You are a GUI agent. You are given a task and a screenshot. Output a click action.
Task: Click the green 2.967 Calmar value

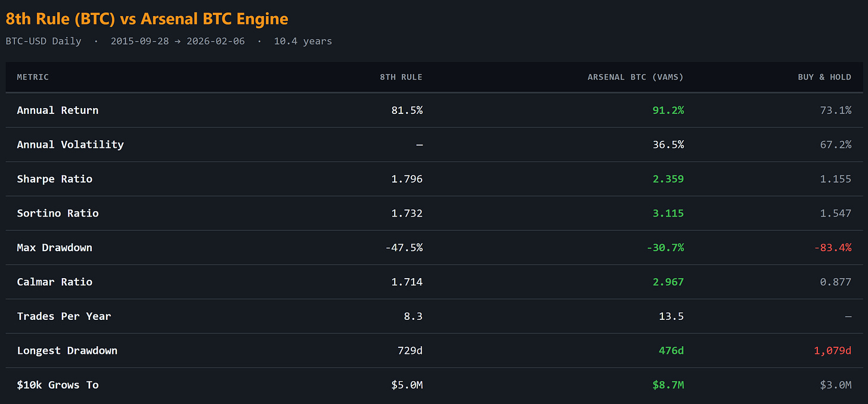668,282
